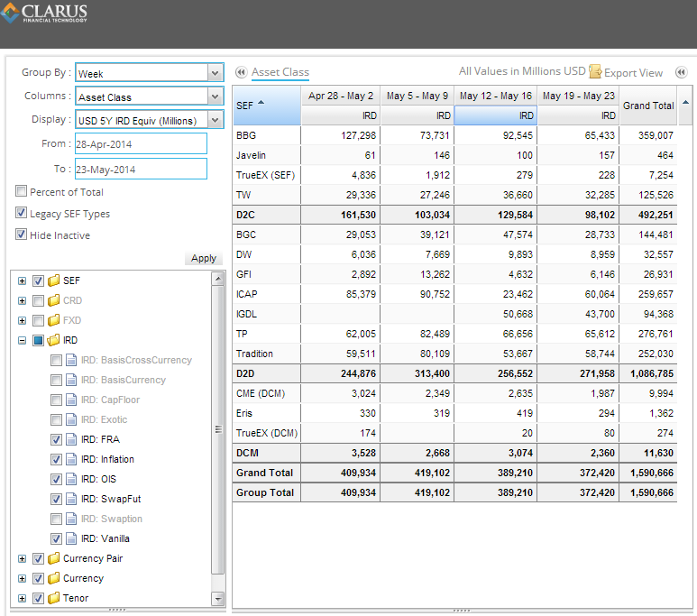
Task: Click the table scroll up arrow
Action: pos(686,102)
